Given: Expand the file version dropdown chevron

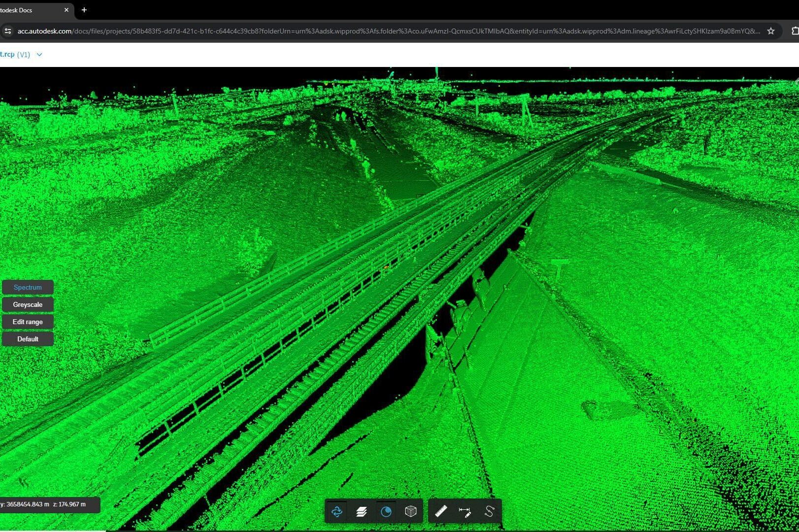Looking at the screenshot, I should (39, 55).
